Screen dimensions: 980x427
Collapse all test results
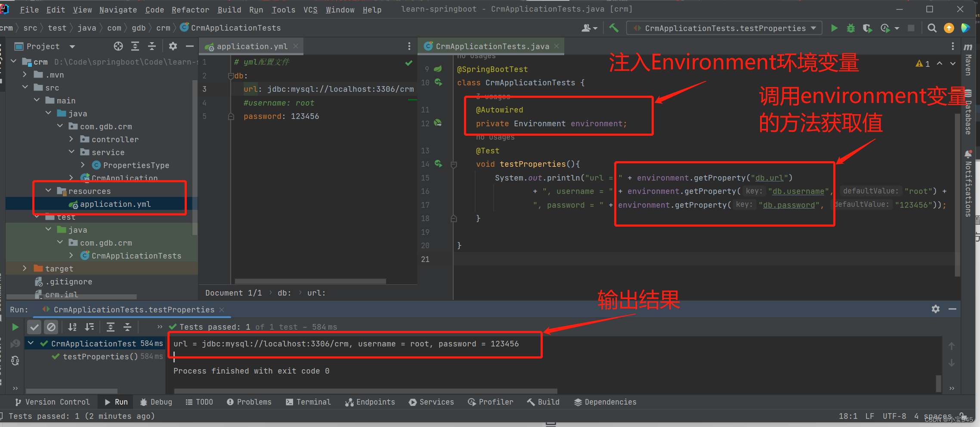click(127, 327)
